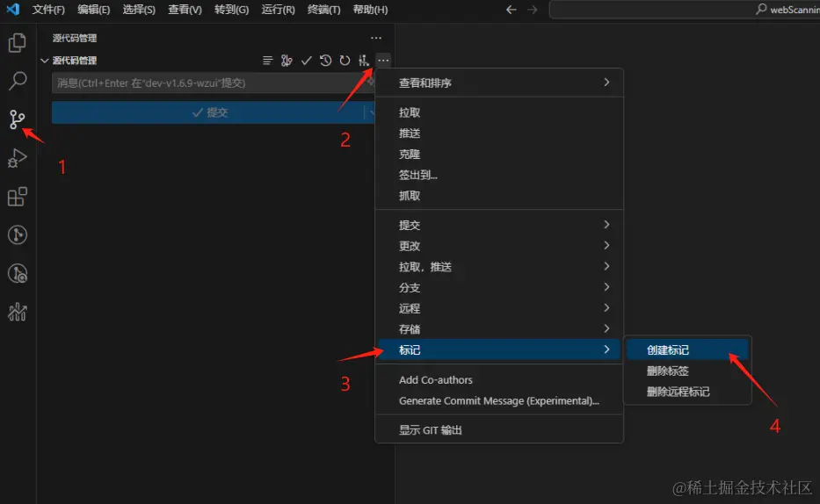Screen dimensions: 820x504
Task: Choose 克隆 from the menu
Action: click(499, 154)
